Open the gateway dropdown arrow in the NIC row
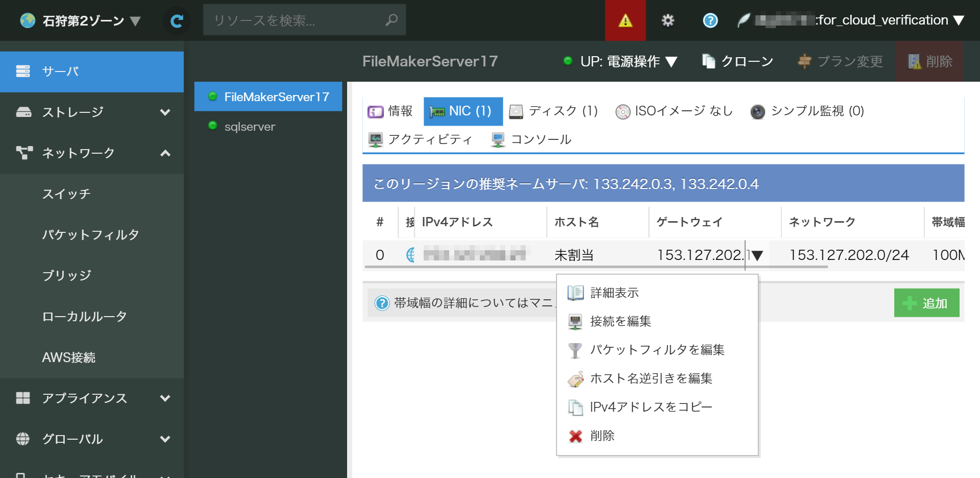Screen dimensions: 980x478 coord(757,255)
